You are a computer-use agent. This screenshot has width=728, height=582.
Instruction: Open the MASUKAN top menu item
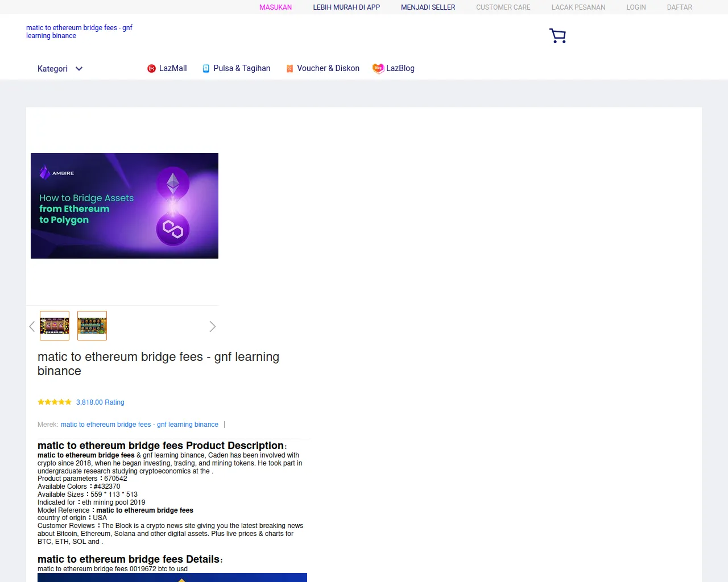tap(275, 7)
